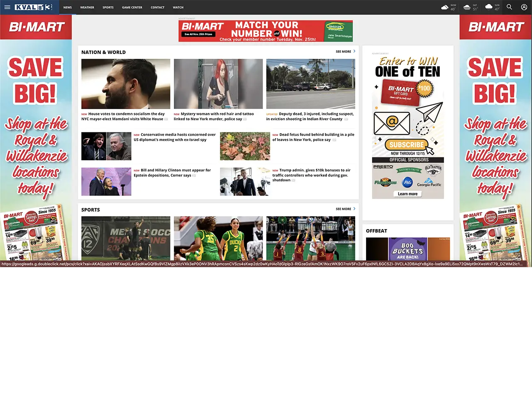Screen dimensions: 532x415
Task: Click the KVAL 13 station logo
Action: tap(33, 7)
